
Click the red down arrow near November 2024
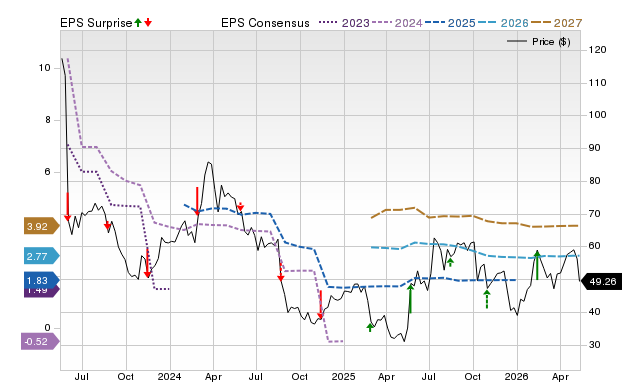click(321, 304)
